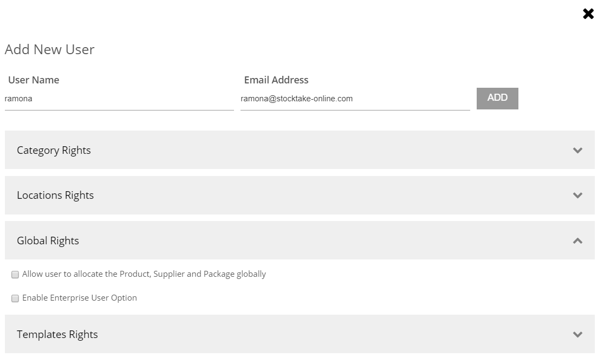Enable allocating Product, Supplier and Package globally
Image resolution: width=604 pixels, height=364 pixels.
pyautogui.click(x=15, y=275)
